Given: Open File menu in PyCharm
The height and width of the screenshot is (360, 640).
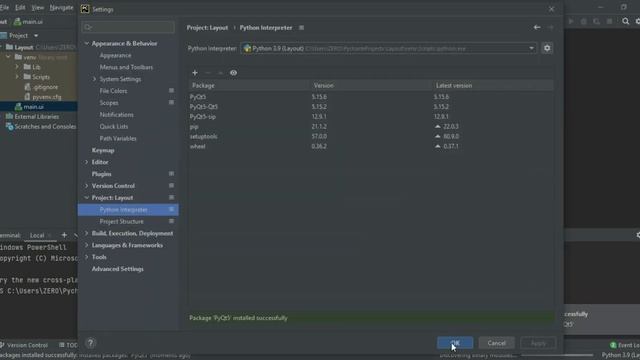Looking at the screenshot, I should (4, 7).
